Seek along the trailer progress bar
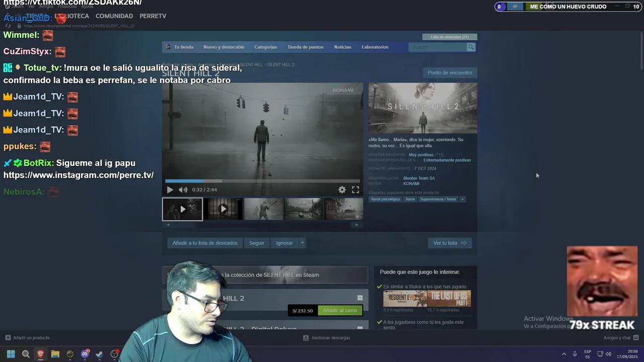The image size is (644, 362). tap(263, 181)
